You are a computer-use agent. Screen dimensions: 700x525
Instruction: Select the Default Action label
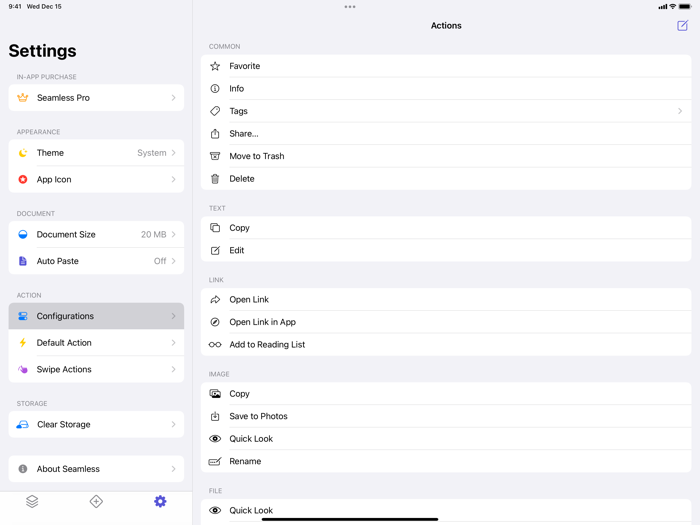pyautogui.click(x=64, y=343)
